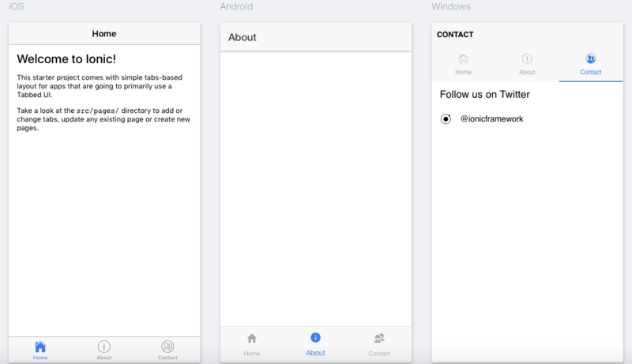Click the Android 'About' navbar title
The height and width of the screenshot is (364, 632).
click(243, 37)
